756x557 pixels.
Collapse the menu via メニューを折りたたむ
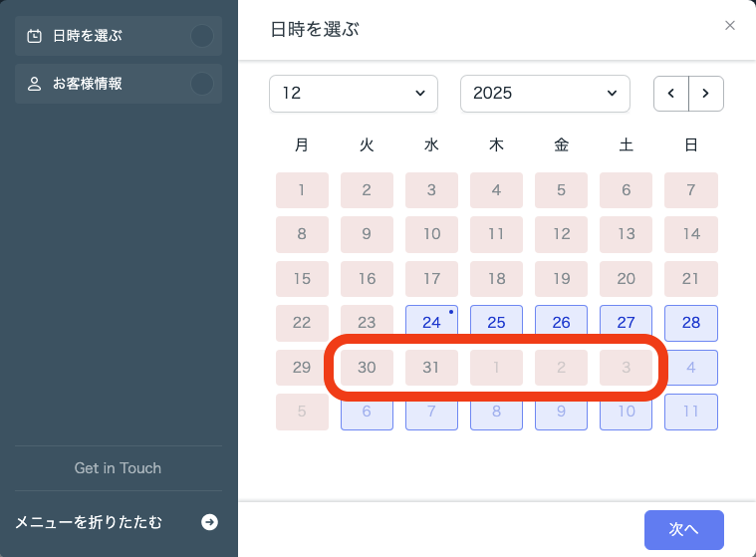click(x=89, y=522)
